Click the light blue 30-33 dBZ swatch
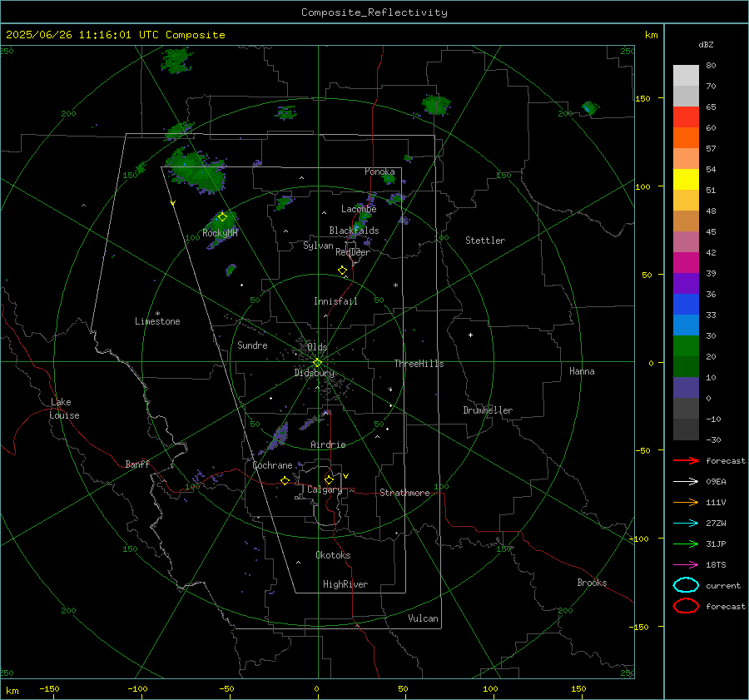The height and width of the screenshot is (700, 749). click(x=686, y=325)
